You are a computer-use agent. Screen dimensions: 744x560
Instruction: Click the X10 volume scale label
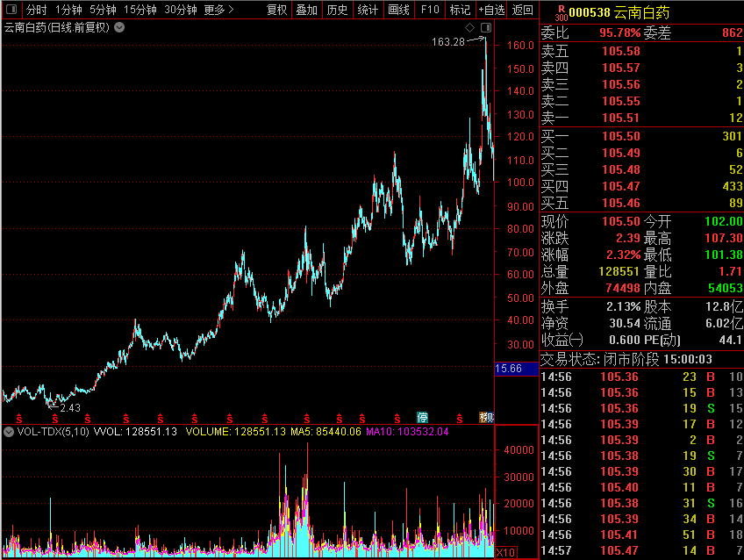pyautogui.click(x=506, y=552)
